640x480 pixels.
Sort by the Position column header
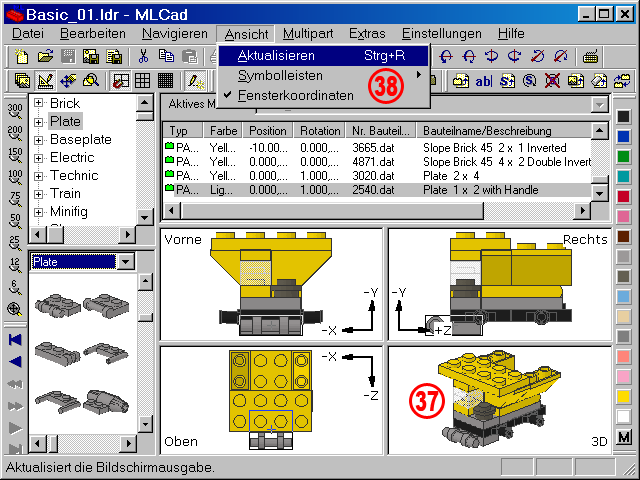[x=268, y=131]
